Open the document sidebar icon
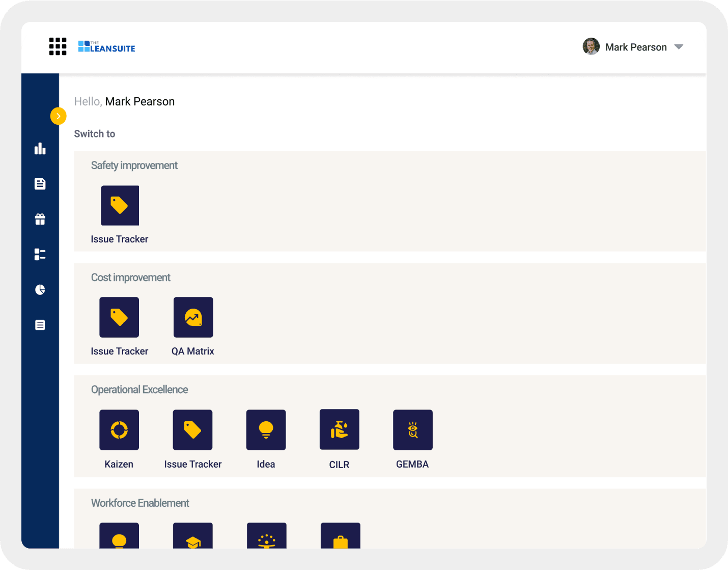 (x=40, y=184)
